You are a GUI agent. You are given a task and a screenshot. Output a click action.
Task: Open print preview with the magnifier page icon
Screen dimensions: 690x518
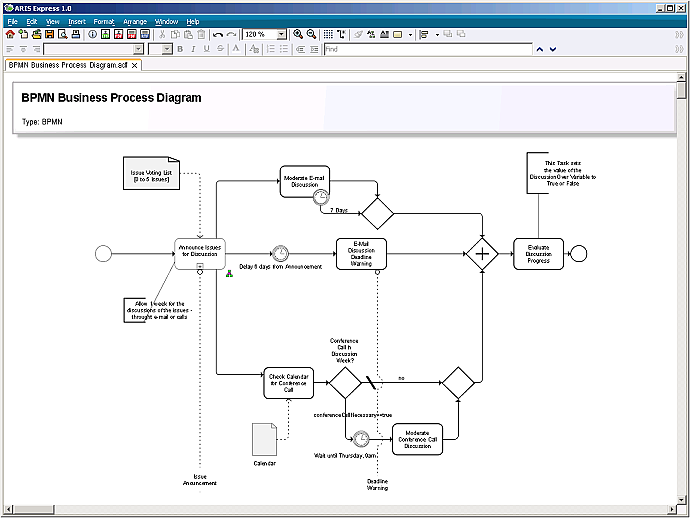click(63, 34)
